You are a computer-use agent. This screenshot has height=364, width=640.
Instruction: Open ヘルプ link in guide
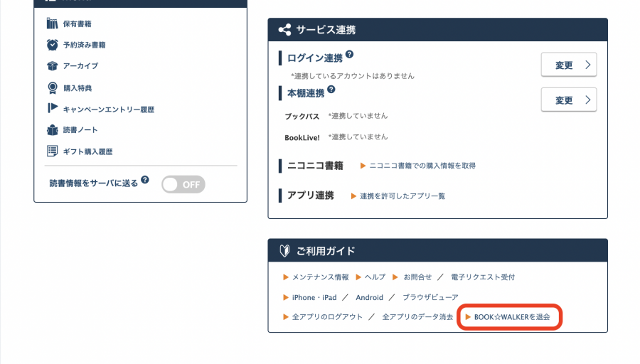pos(375,277)
